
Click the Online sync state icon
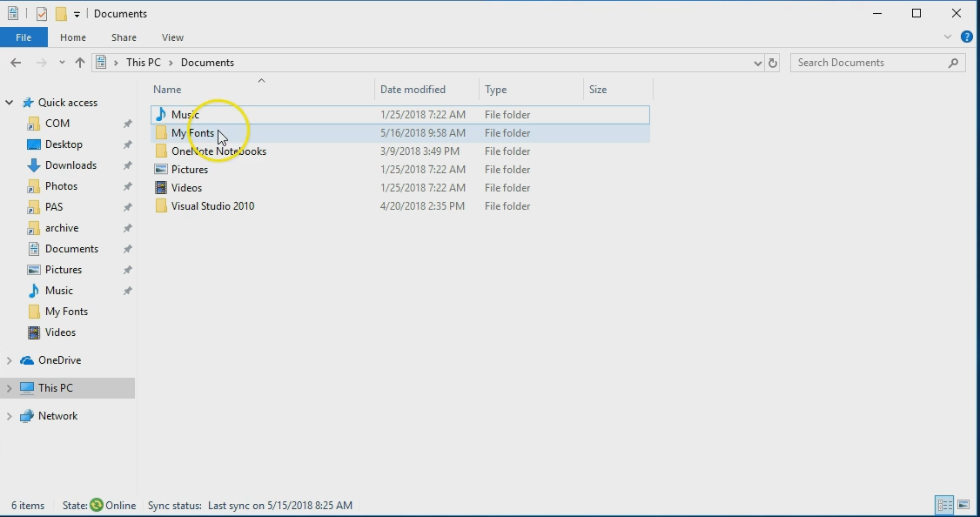[97, 505]
